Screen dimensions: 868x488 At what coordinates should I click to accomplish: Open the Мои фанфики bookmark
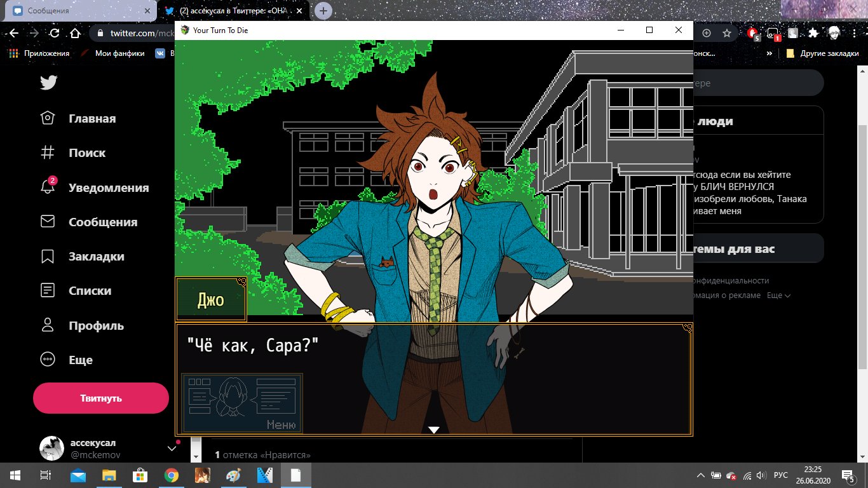[112, 53]
